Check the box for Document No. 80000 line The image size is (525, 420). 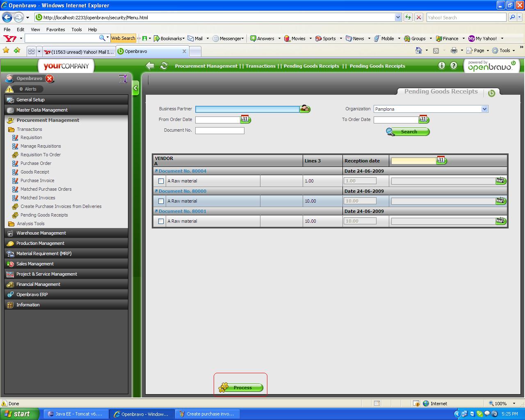[x=161, y=201]
